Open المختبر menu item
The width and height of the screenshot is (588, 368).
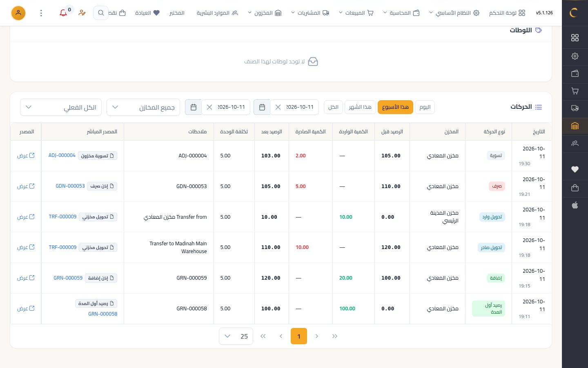coord(177,13)
